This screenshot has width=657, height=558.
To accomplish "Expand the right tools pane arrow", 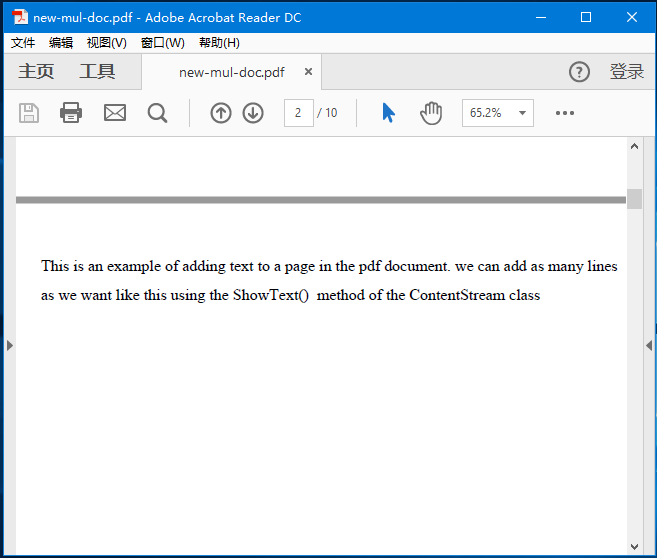I will coord(649,346).
